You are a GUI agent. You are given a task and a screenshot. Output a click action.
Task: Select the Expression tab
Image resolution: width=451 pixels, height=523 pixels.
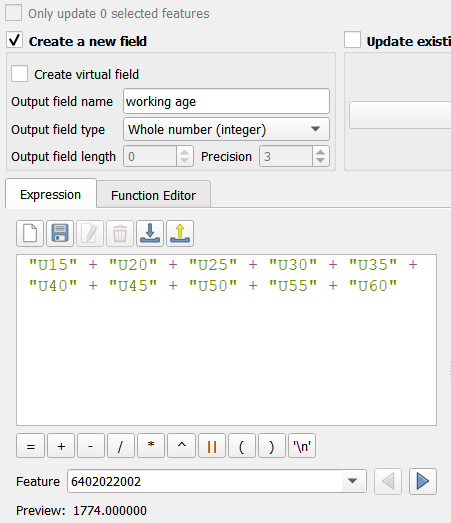(x=51, y=194)
